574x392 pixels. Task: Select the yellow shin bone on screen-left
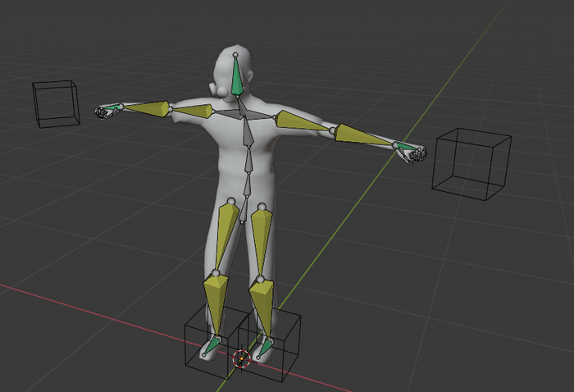pyautogui.click(x=216, y=302)
